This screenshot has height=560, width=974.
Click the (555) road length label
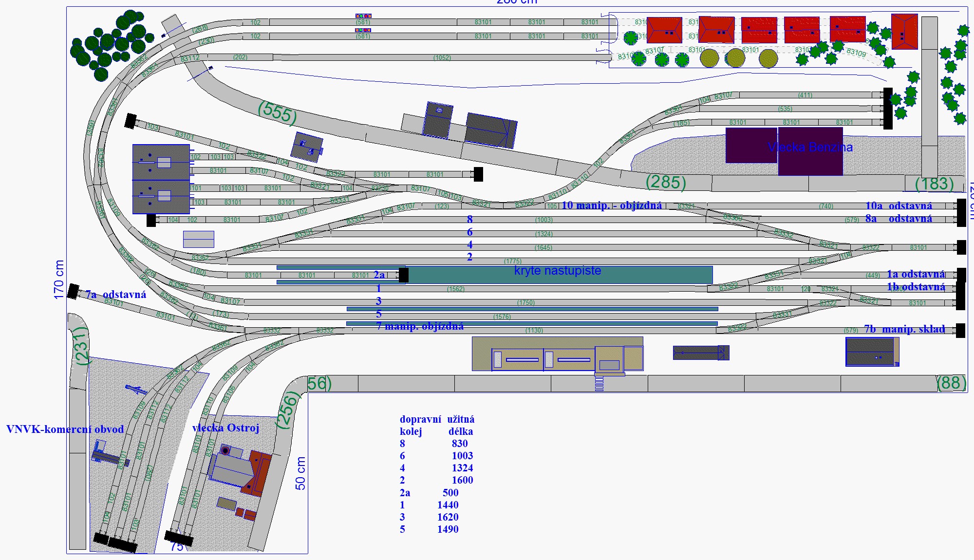[277, 112]
